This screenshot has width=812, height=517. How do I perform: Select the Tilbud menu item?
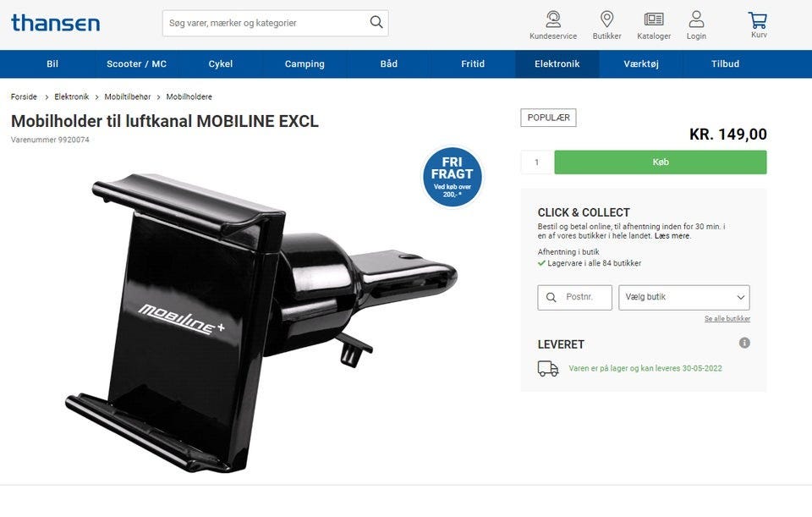tap(725, 63)
